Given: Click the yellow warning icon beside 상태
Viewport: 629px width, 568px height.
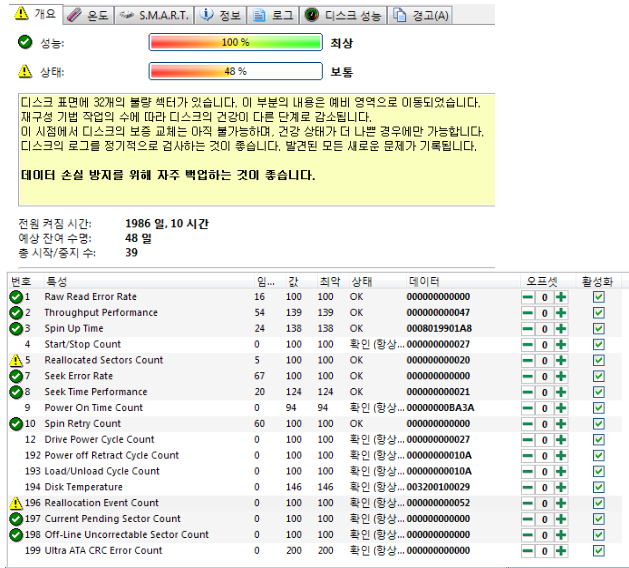Looking at the screenshot, I should pos(25,71).
